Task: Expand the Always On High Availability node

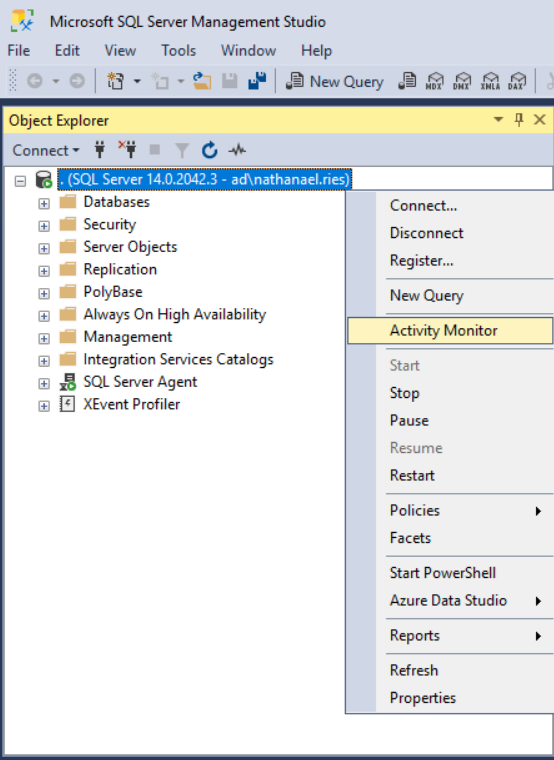Action: 44,316
